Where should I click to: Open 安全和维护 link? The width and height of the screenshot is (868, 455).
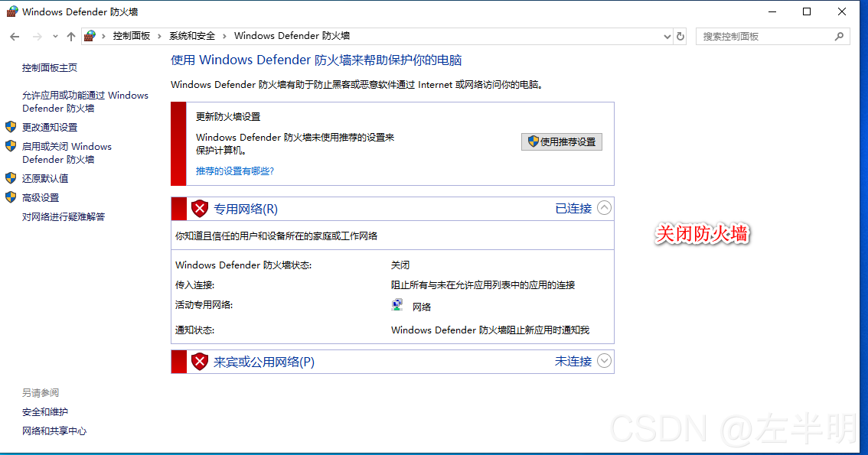click(x=45, y=412)
